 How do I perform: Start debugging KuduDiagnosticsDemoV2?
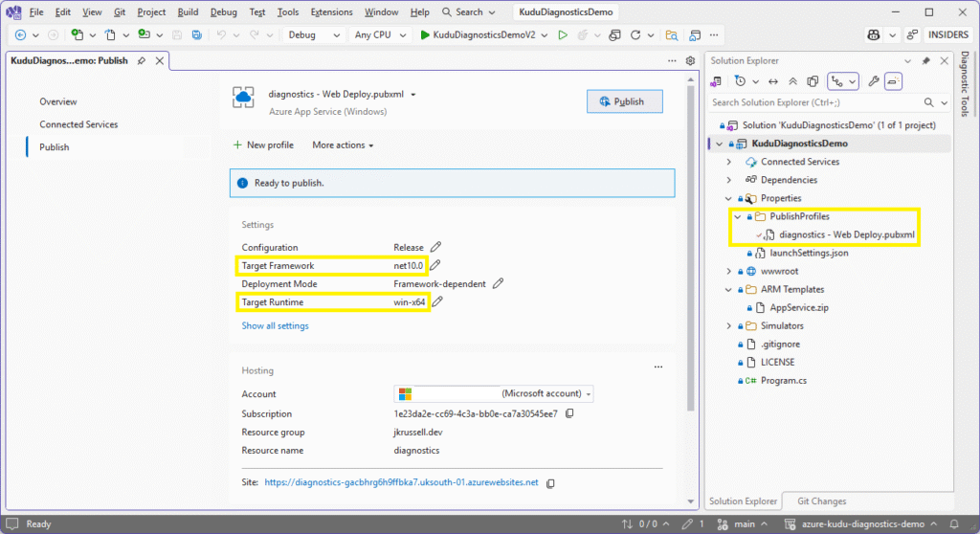(479, 35)
